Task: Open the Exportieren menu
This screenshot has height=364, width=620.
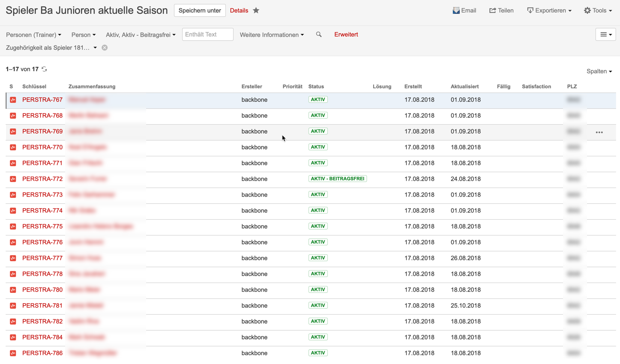Action: (549, 10)
